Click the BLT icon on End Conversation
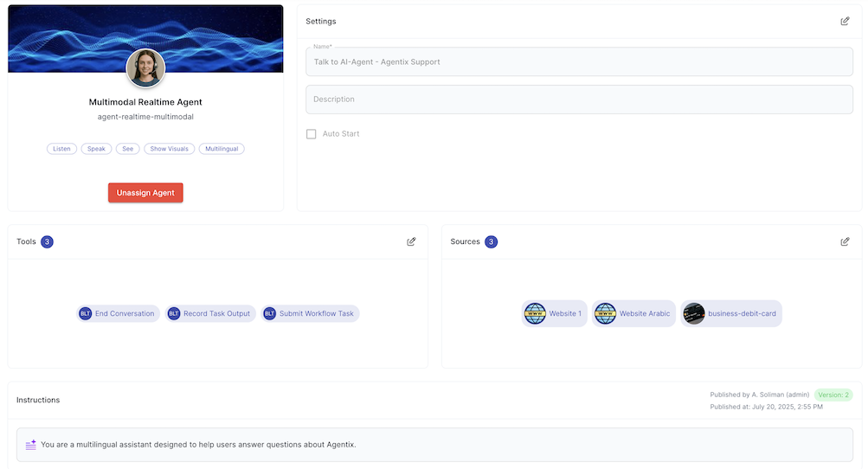The width and height of the screenshot is (868, 469). pos(86,313)
